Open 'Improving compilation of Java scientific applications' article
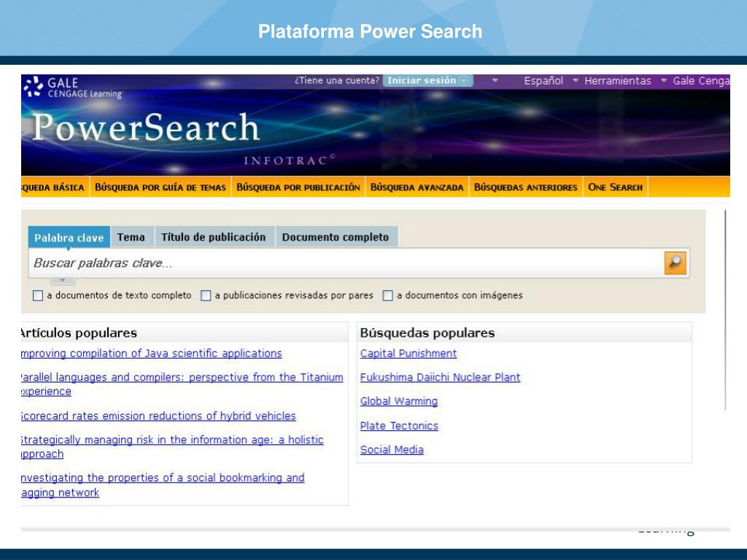This screenshot has height=560, width=747. (152, 354)
